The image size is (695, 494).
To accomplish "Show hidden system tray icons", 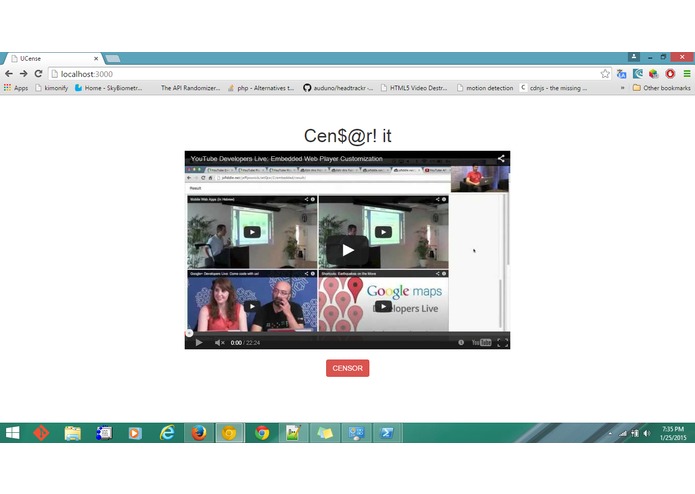I will (610, 433).
